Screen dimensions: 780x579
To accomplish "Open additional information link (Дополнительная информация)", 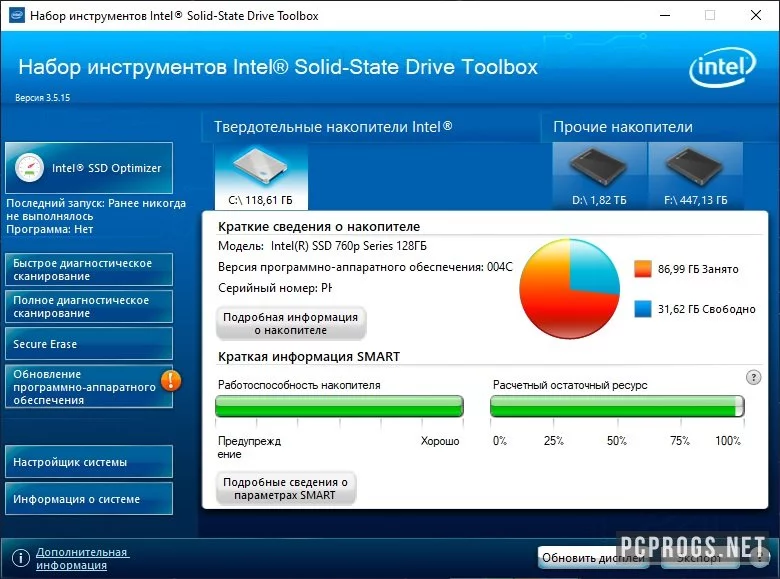I will [x=83, y=559].
